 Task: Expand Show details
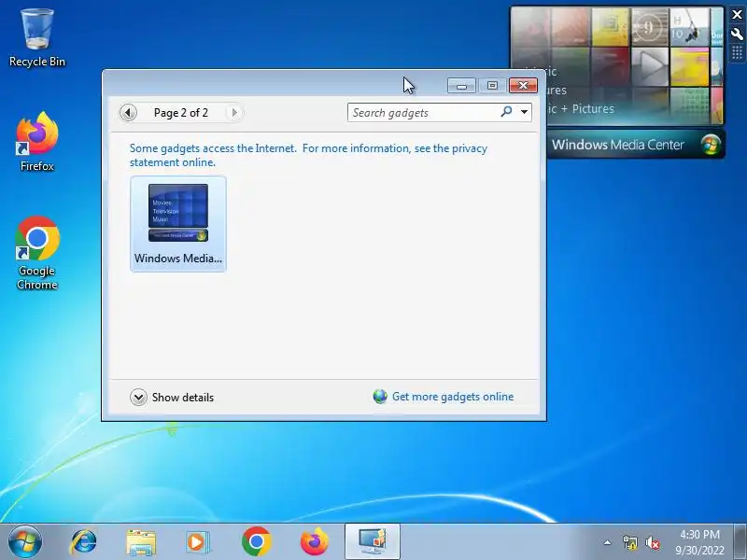172,398
